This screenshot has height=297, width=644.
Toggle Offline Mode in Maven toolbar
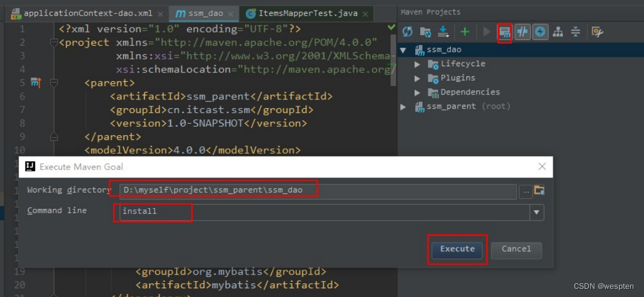point(523,32)
